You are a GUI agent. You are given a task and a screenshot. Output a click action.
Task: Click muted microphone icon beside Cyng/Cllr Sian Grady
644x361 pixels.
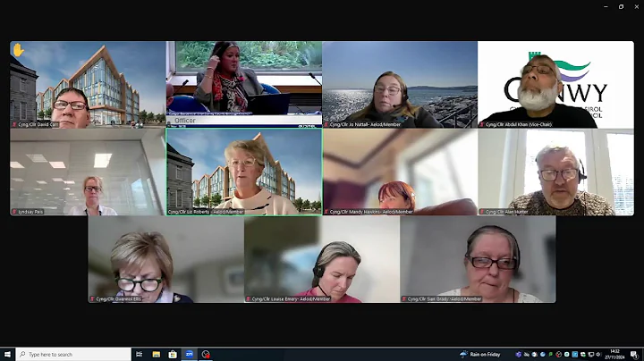pyautogui.click(x=404, y=299)
